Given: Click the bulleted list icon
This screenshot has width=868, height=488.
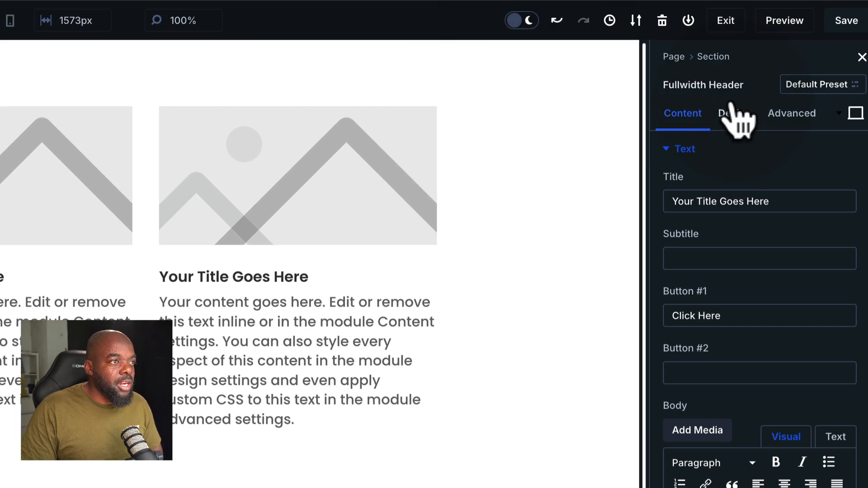Looking at the screenshot, I should pos(828,462).
